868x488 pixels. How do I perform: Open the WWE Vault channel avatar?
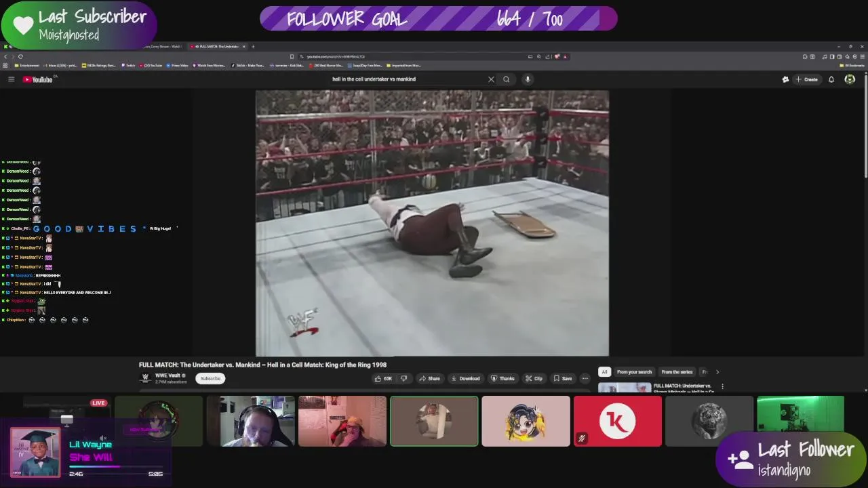pyautogui.click(x=145, y=378)
